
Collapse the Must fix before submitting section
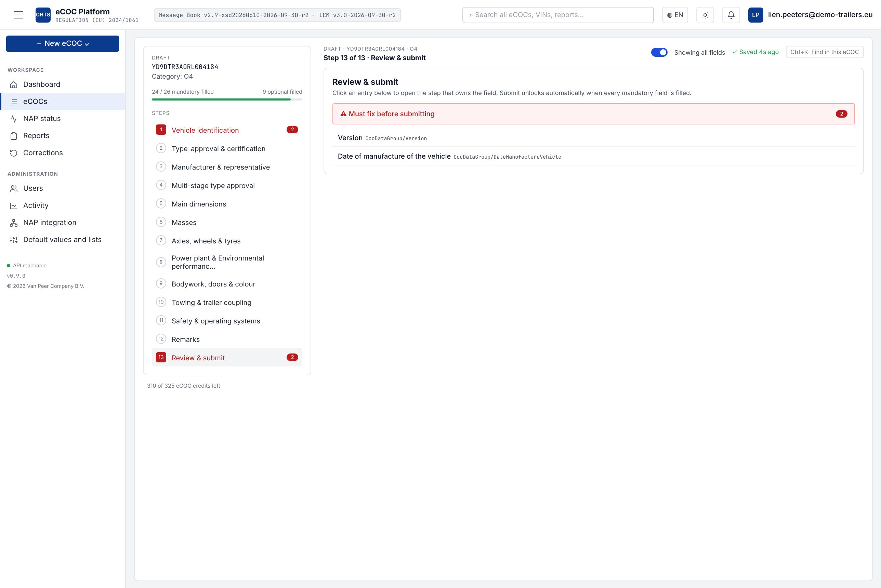point(593,114)
